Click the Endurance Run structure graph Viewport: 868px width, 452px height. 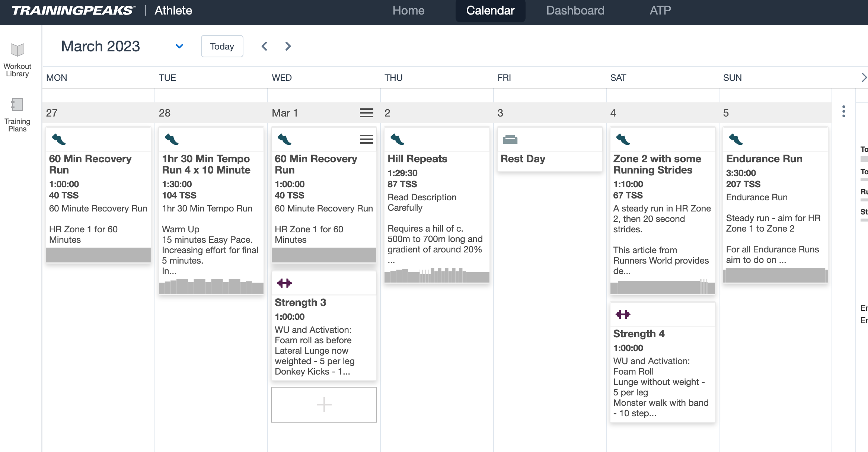tap(775, 275)
